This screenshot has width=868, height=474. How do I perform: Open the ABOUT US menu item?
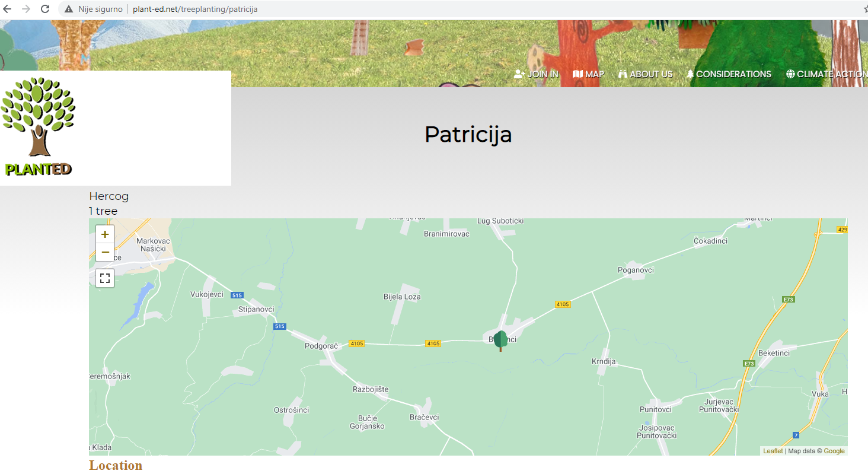(645, 74)
